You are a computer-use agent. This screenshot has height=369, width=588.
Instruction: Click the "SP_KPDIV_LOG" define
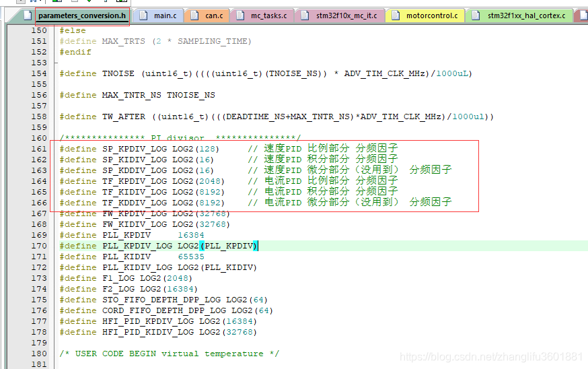click(135, 149)
